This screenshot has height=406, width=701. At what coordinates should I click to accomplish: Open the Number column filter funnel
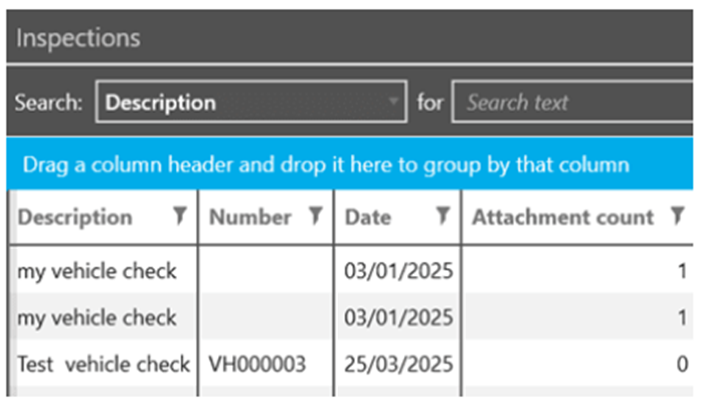315,217
